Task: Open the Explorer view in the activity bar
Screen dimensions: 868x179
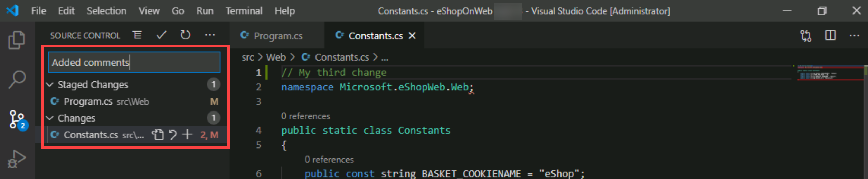Action: coord(17,40)
